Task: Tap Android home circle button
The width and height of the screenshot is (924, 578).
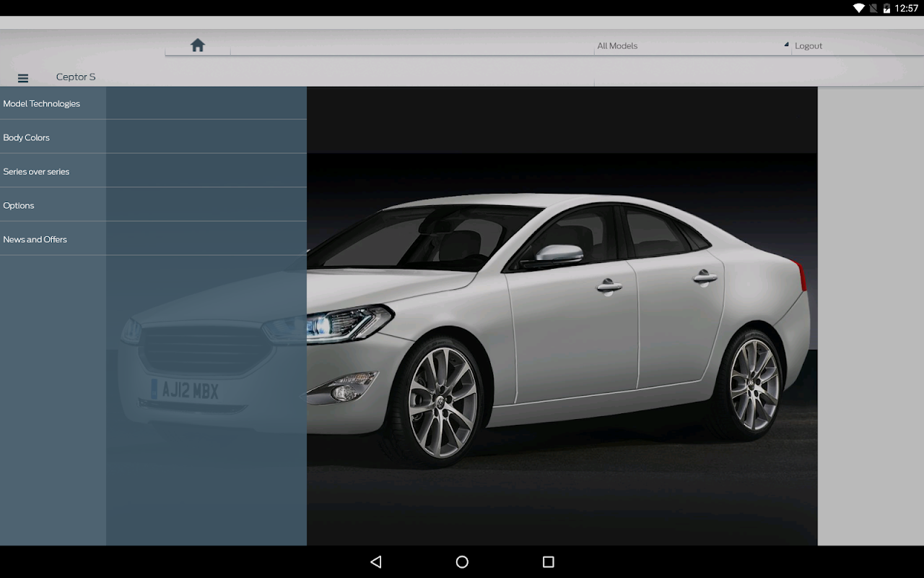Action: click(462, 561)
